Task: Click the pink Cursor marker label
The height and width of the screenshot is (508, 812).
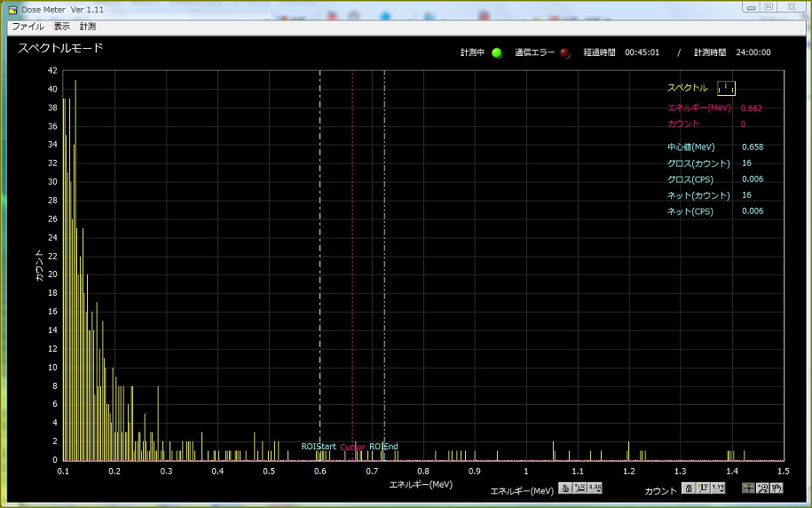Action: pyautogui.click(x=352, y=448)
